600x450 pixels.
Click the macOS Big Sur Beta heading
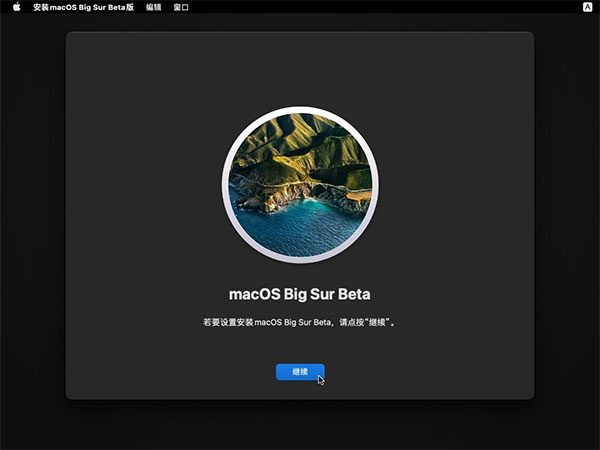pyautogui.click(x=300, y=294)
